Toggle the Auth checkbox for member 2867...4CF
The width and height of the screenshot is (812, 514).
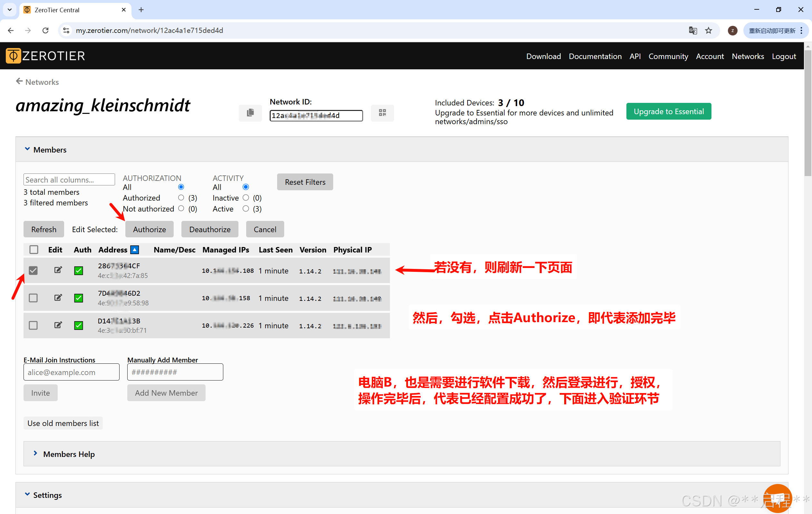[x=79, y=270]
